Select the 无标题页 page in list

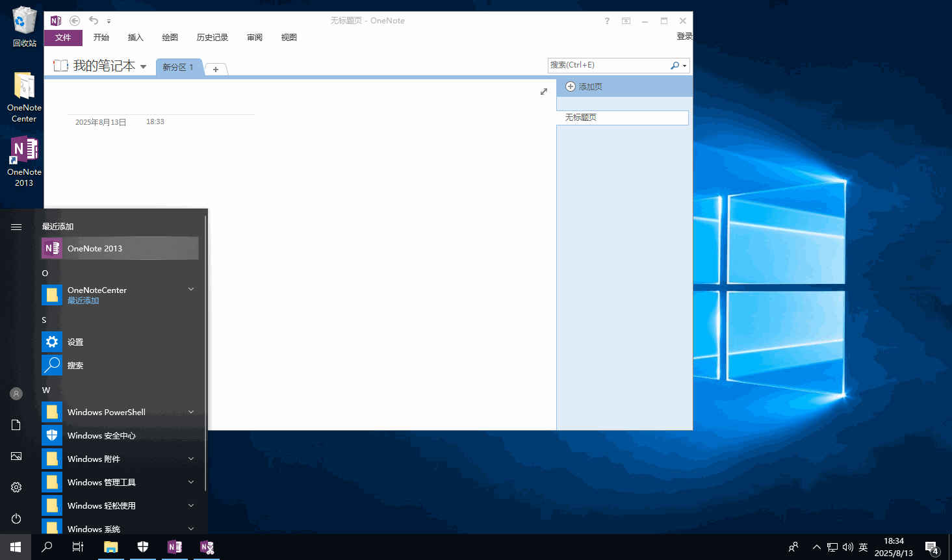(623, 118)
